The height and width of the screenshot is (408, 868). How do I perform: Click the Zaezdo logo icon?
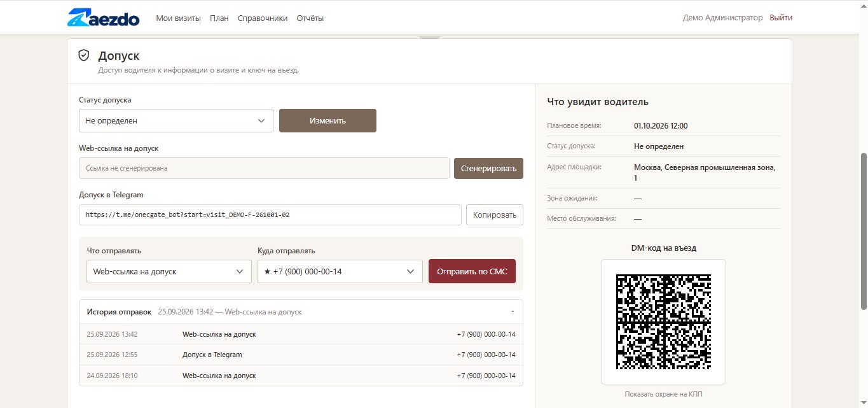[x=104, y=18]
